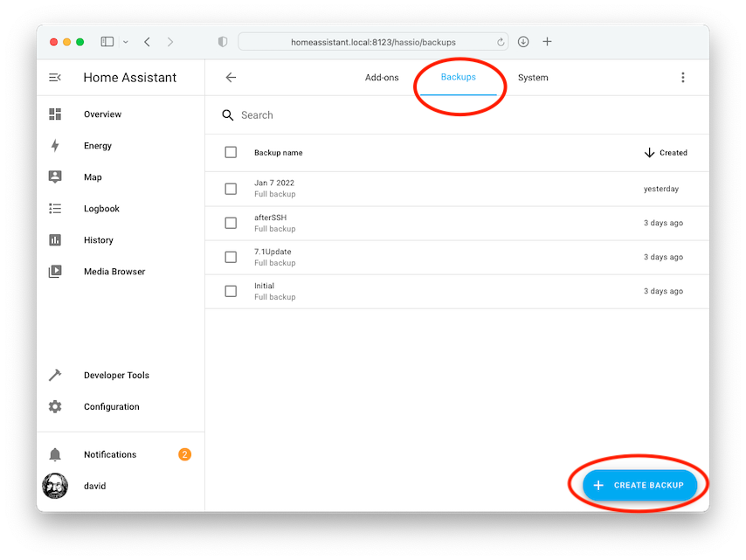The width and height of the screenshot is (746, 560).
Task: Check the 7.1Update backup checkbox
Action: (x=231, y=258)
